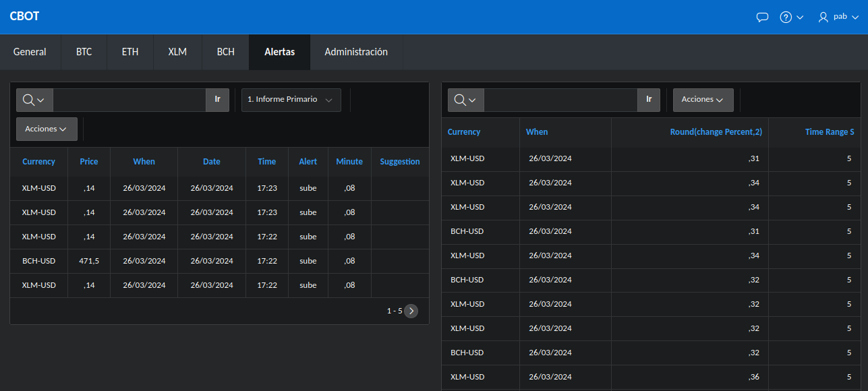Click the right report search magnifier icon
Image resolution: width=868 pixels, height=391 pixels.
[465, 100]
